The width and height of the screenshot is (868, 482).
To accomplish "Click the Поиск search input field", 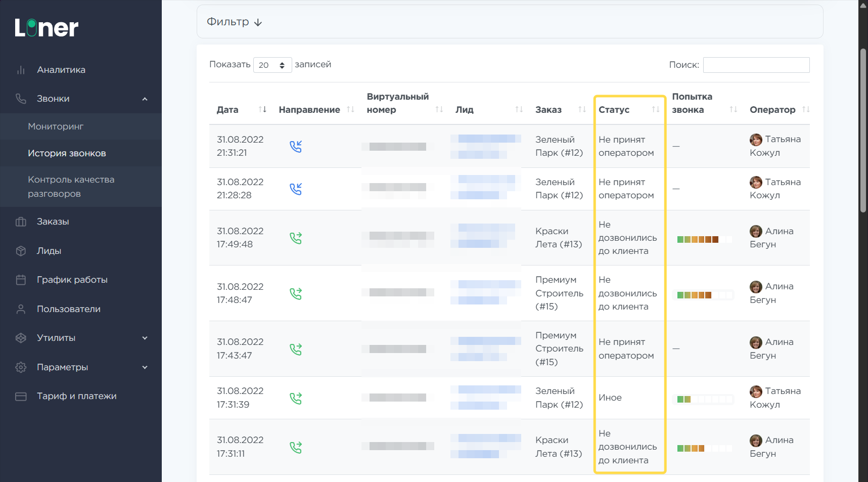I will coord(756,65).
